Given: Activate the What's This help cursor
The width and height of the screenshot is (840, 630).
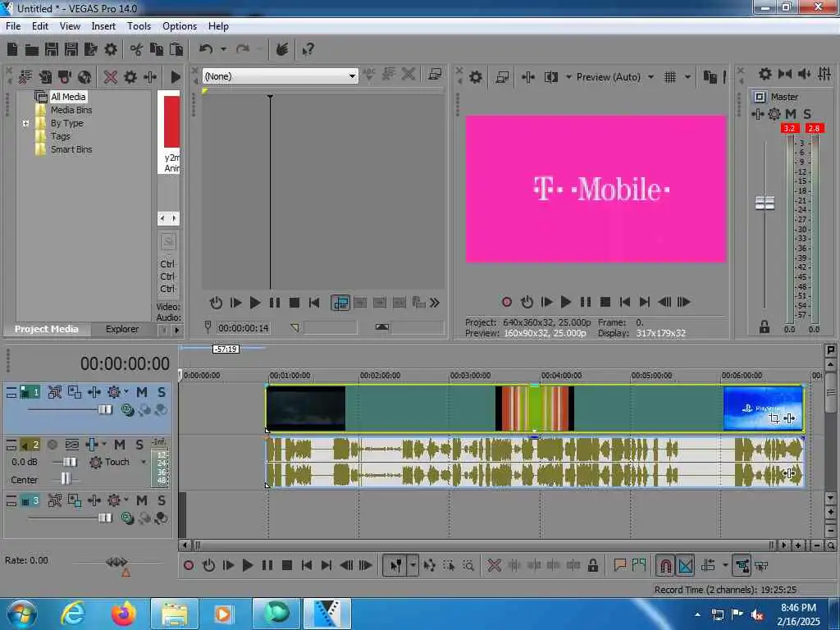Looking at the screenshot, I should pos(308,50).
